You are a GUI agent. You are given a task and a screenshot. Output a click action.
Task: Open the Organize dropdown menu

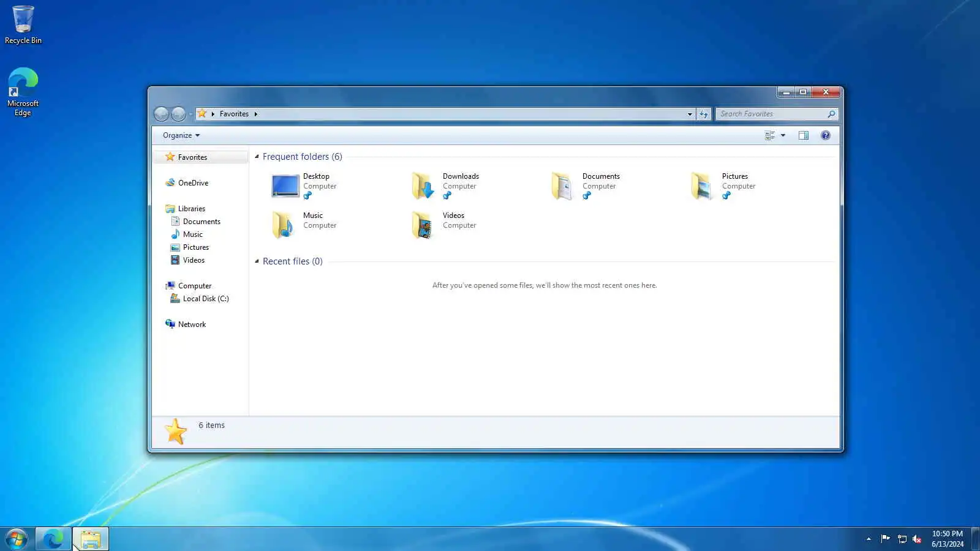[x=181, y=135]
